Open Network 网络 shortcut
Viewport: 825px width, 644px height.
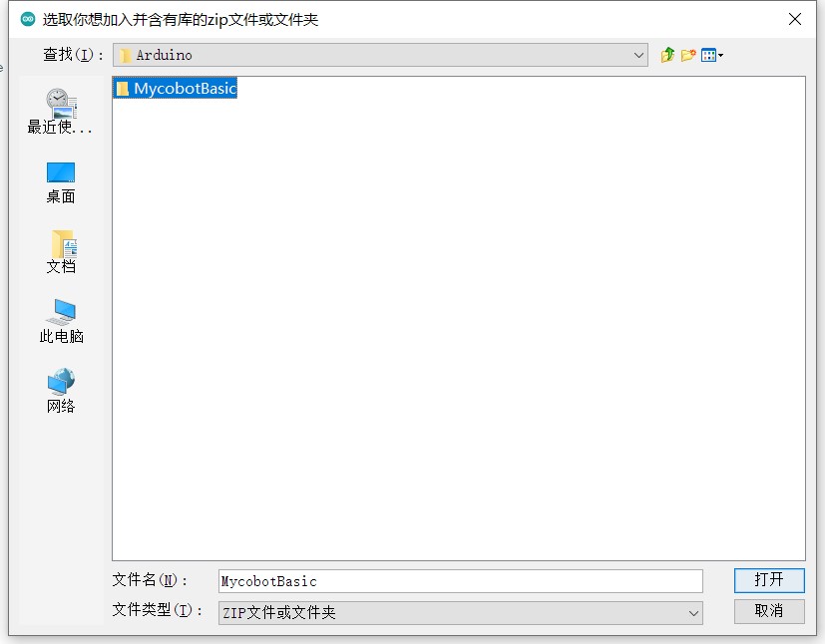[x=61, y=391]
